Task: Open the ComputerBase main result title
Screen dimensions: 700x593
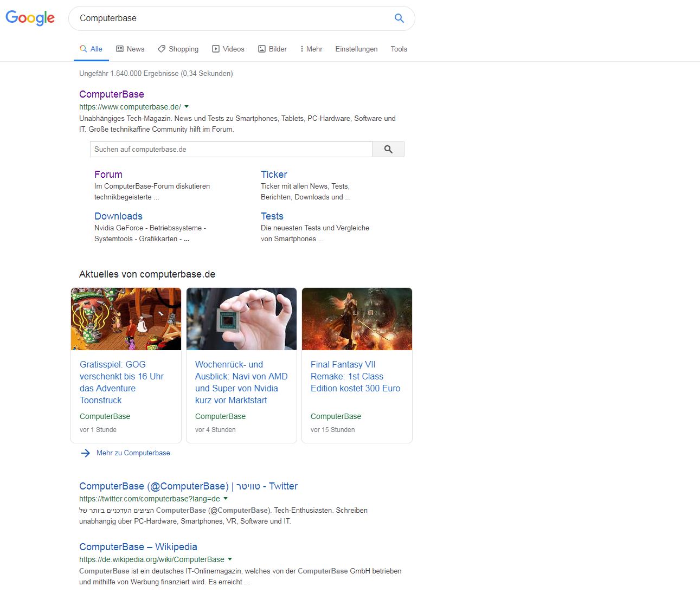Action: click(112, 94)
